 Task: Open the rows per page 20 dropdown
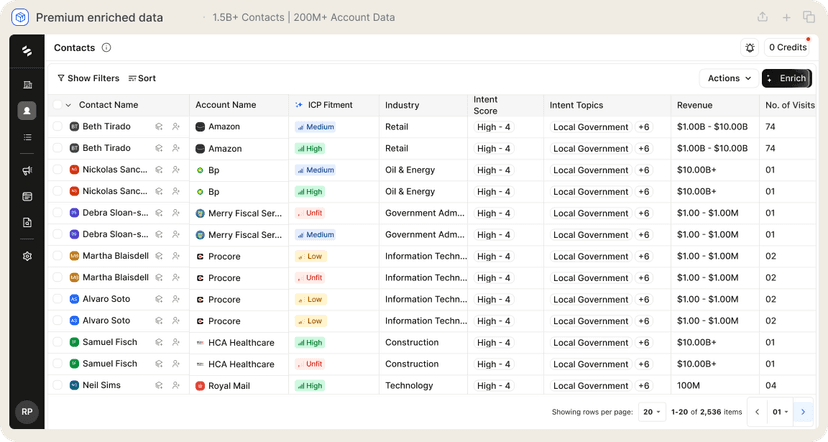coord(652,412)
